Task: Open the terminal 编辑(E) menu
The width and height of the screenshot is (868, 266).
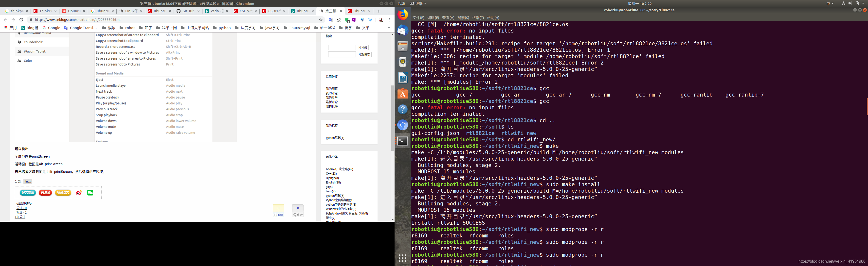Action: (433, 18)
